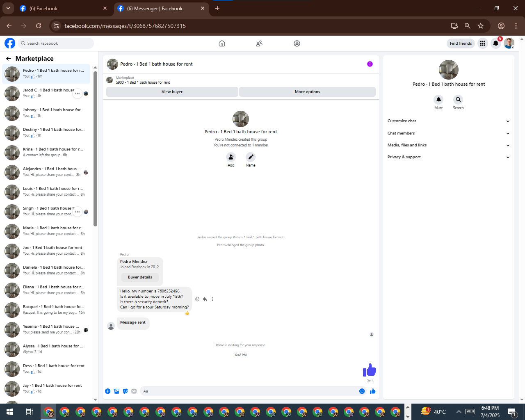Send a thumbs-up like
The image size is (525, 420).
click(x=372, y=391)
